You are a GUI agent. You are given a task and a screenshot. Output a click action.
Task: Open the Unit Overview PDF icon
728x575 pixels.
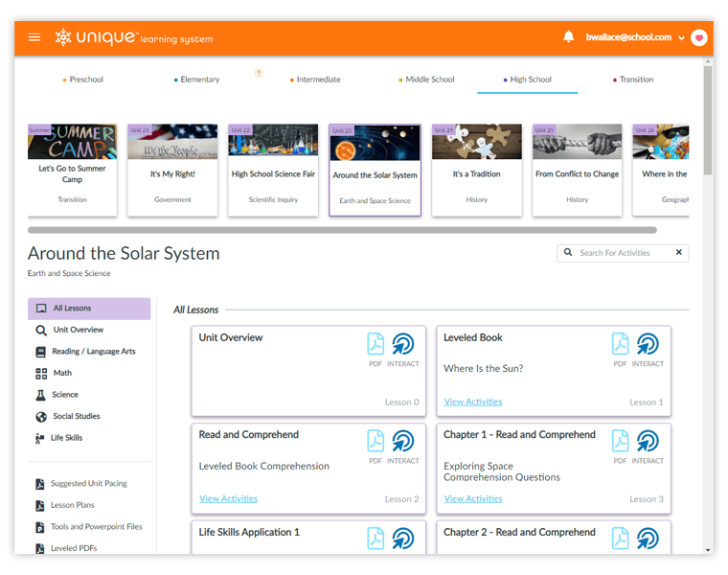[375, 344]
